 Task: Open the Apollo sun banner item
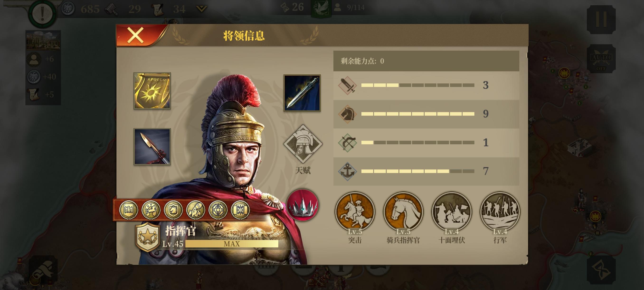click(152, 91)
